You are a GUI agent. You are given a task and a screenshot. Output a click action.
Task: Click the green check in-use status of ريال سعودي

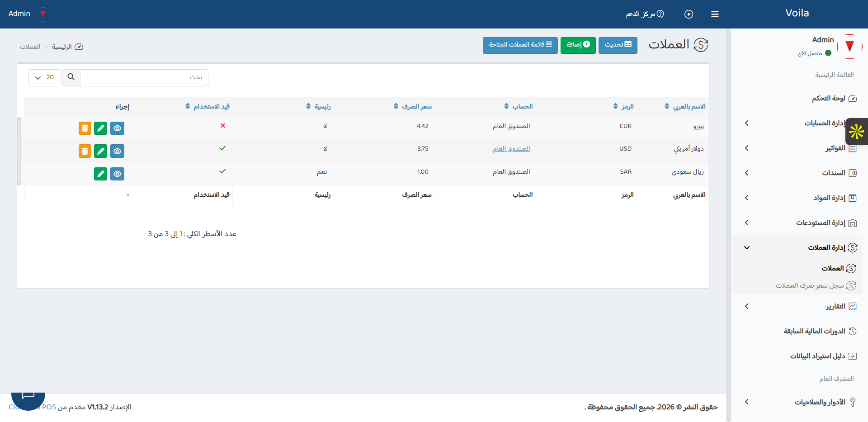point(222,171)
